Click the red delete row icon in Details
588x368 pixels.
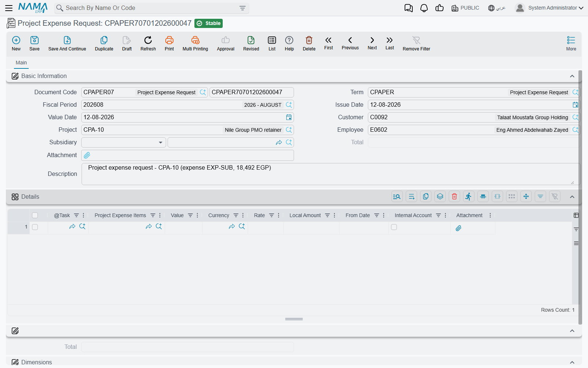click(x=455, y=197)
